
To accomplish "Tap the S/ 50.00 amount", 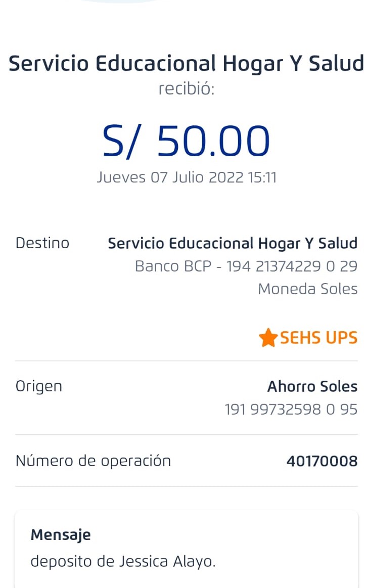I will click(x=186, y=141).
